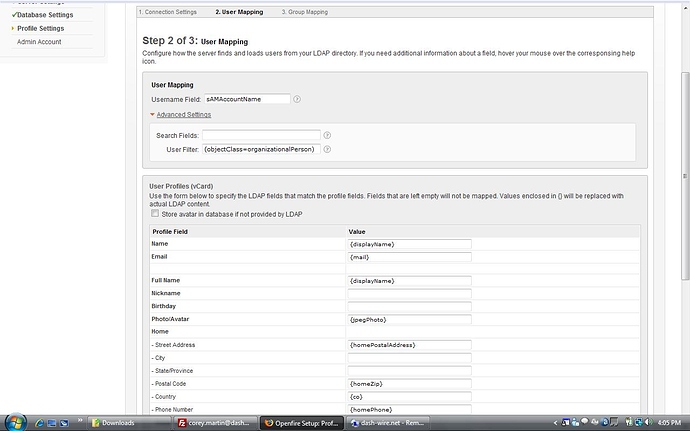The width and height of the screenshot is (690, 431).
Task: Switch to Openfire Setup taskbar window
Action: (x=302, y=423)
